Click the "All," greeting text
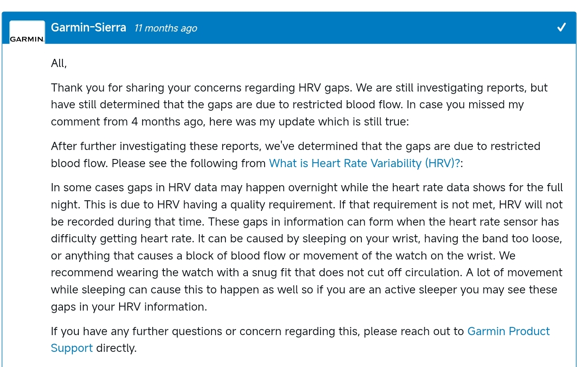The image size is (588, 367). point(59,63)
